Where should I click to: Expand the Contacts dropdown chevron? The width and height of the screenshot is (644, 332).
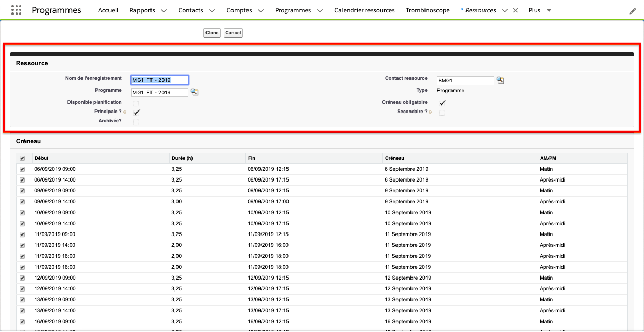pyautogui.click(x=212, y=11)
